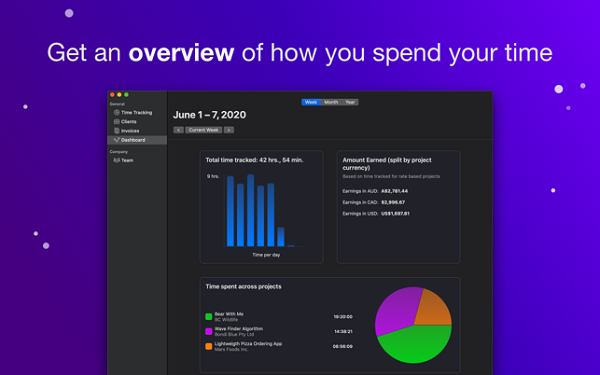The image size is (600, 375).
Task: Click the 9 hrs. axis label
Action: [x=213, y=176]
